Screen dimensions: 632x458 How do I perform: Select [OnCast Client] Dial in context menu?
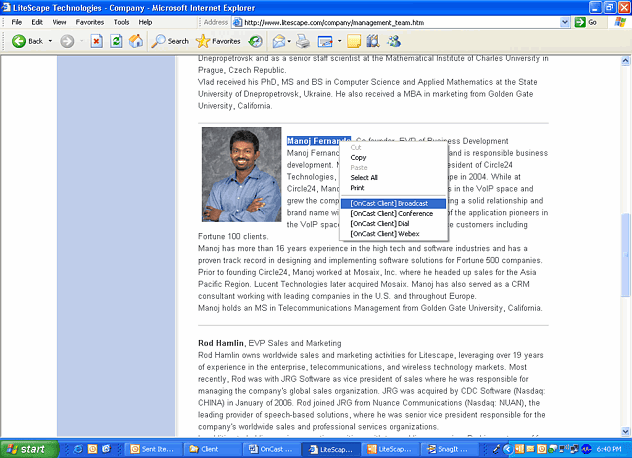pyautogui.click(x=393, y=224)
